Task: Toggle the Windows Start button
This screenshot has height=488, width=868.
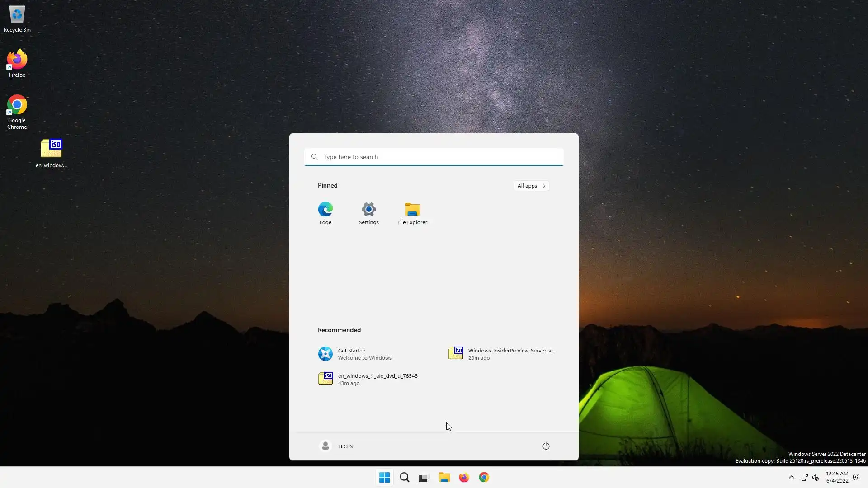Action: [384, 478]
